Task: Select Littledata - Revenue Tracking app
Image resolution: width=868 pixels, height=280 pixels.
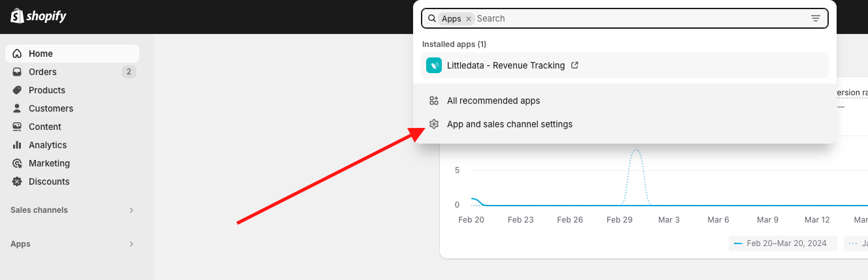Action: point(625,65)
